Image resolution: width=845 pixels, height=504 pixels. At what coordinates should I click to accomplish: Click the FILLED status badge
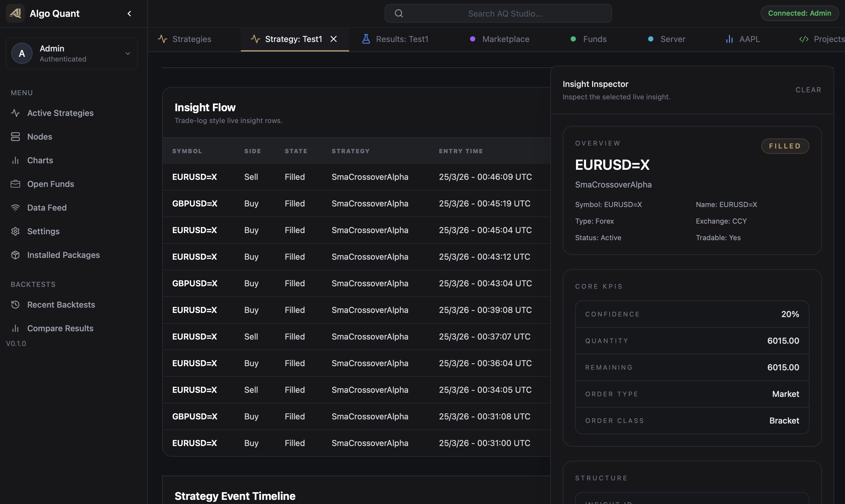tap(785, 146)
